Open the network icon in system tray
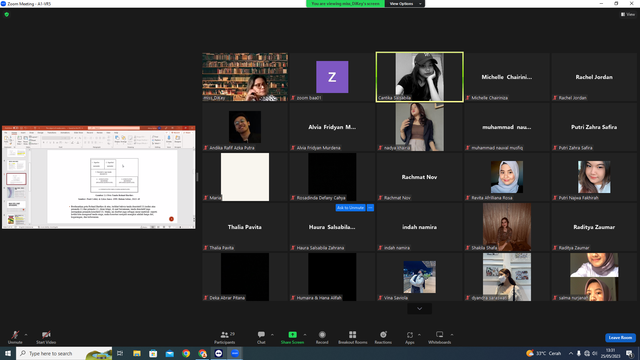The width and height of the screenshot is (640, 360). 587,353
